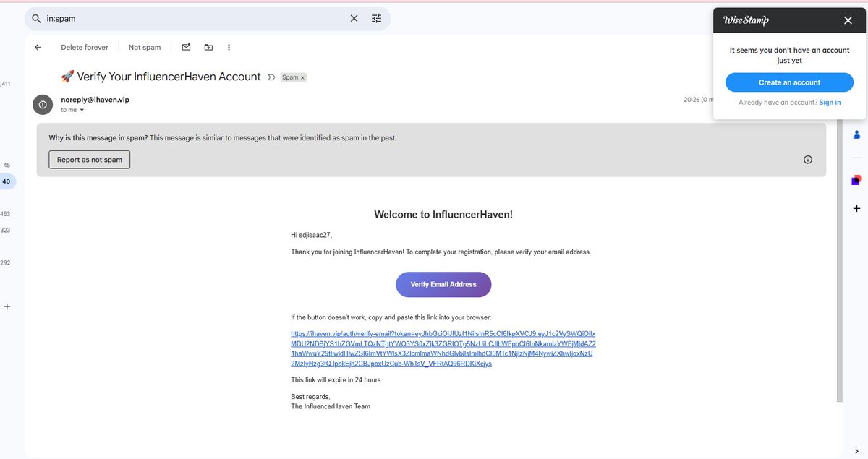This screenshot has height=459, width=868.
Task: Clear the in:spam search text
Action: click(x=354, y=19)
